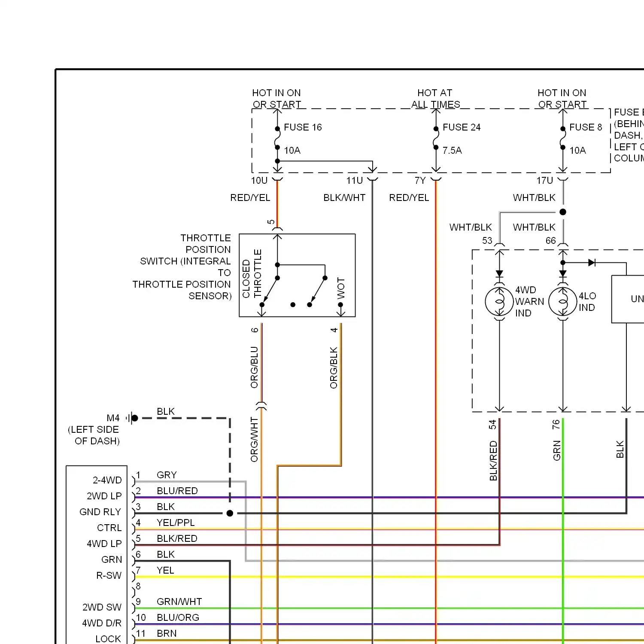The image size is (644, 644).
Task: Click the fuse element symbol beside FUSE 16
Action: 277,138
